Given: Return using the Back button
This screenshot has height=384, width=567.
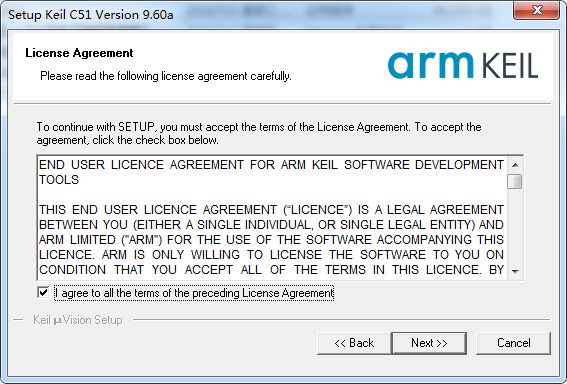Looking at the screenshot, I should click(x=354, y=343).
